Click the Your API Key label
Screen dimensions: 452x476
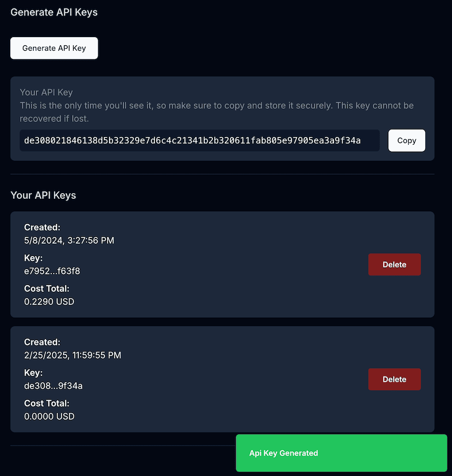(x=46, y=92)
